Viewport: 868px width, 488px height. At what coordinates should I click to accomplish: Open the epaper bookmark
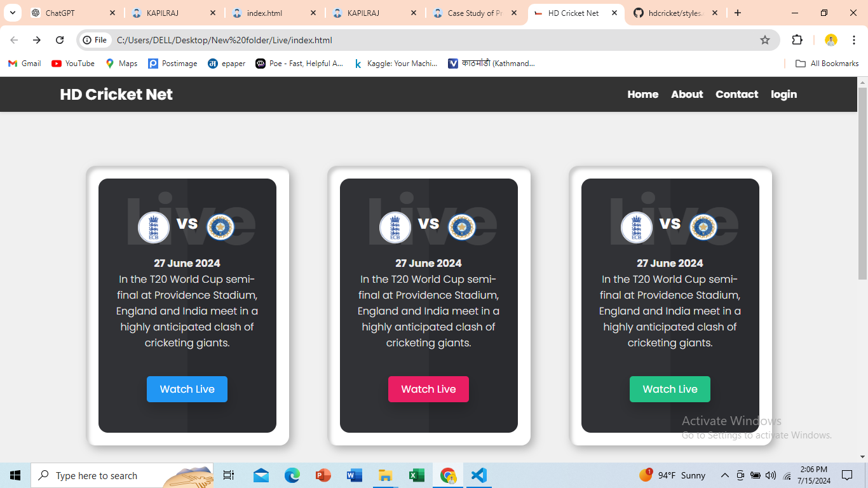[x=227, y=64]
